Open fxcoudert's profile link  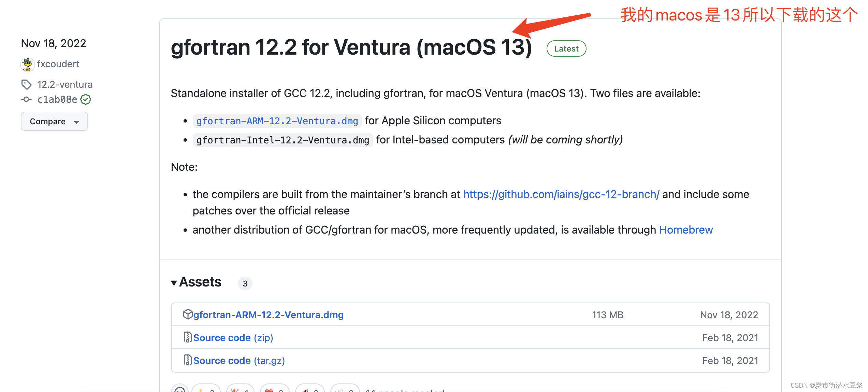pyautogui.click(x=58, y=64)
